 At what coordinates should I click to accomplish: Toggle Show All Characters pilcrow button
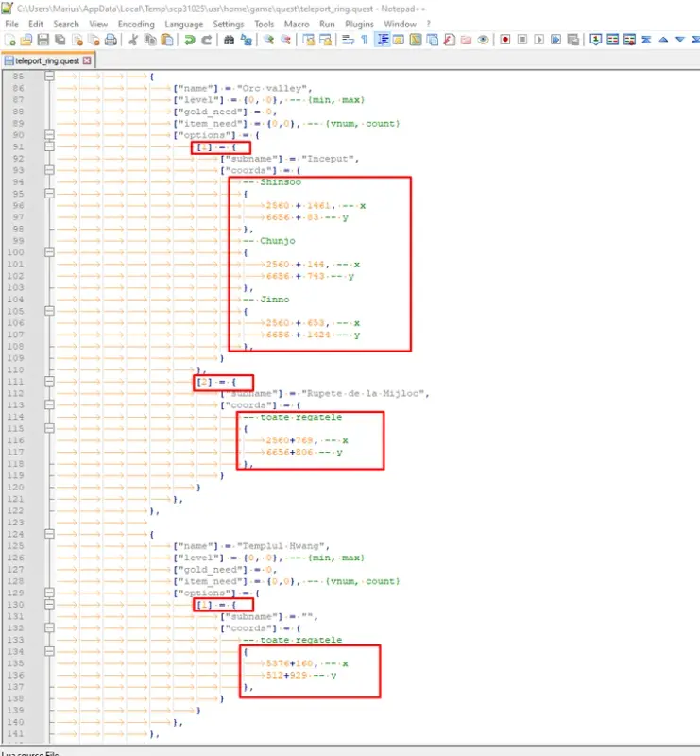tap(365, 40)
